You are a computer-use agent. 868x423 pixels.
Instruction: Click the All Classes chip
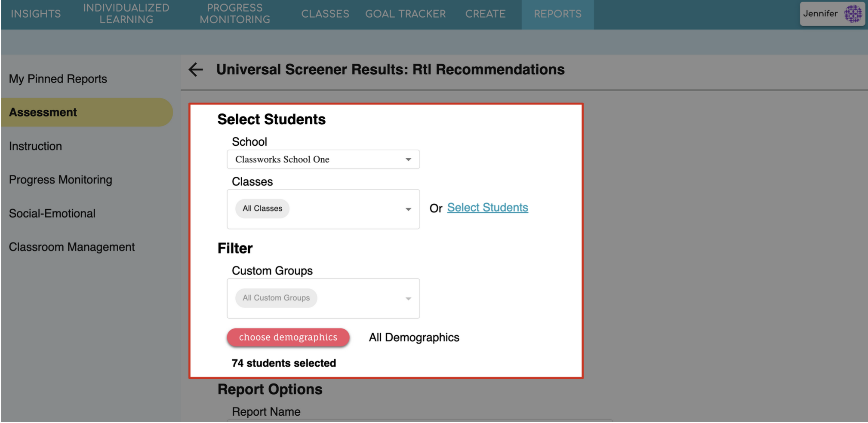262,208
